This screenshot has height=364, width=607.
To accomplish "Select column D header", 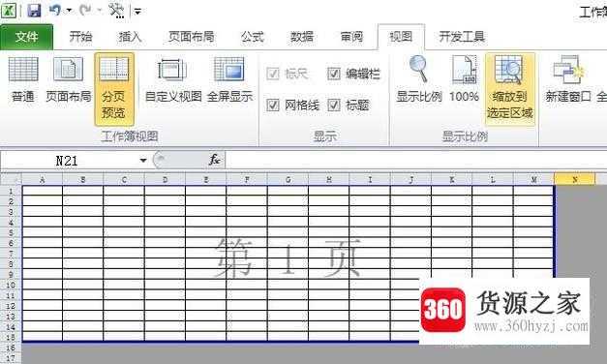I will 165,180.
